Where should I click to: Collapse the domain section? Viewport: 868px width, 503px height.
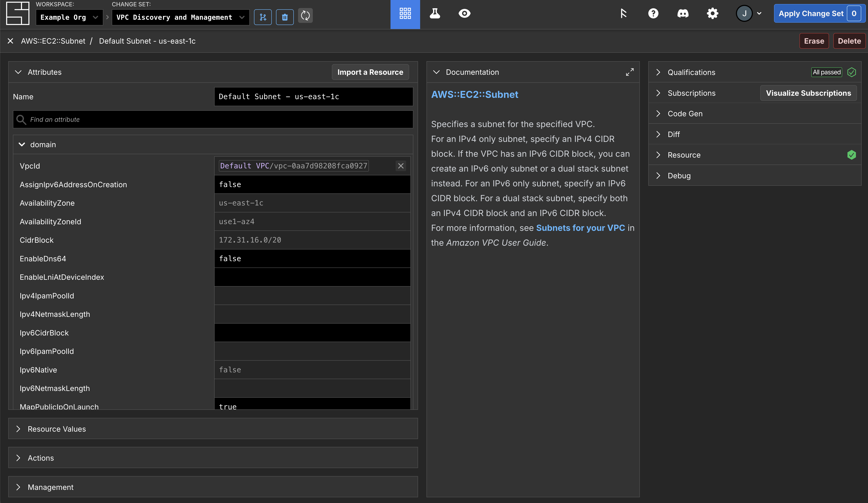22,144
